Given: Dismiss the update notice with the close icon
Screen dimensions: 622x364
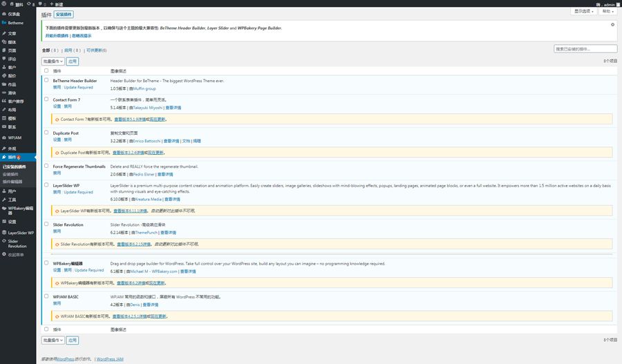Looking at the screenshot, I should (612, 24).
